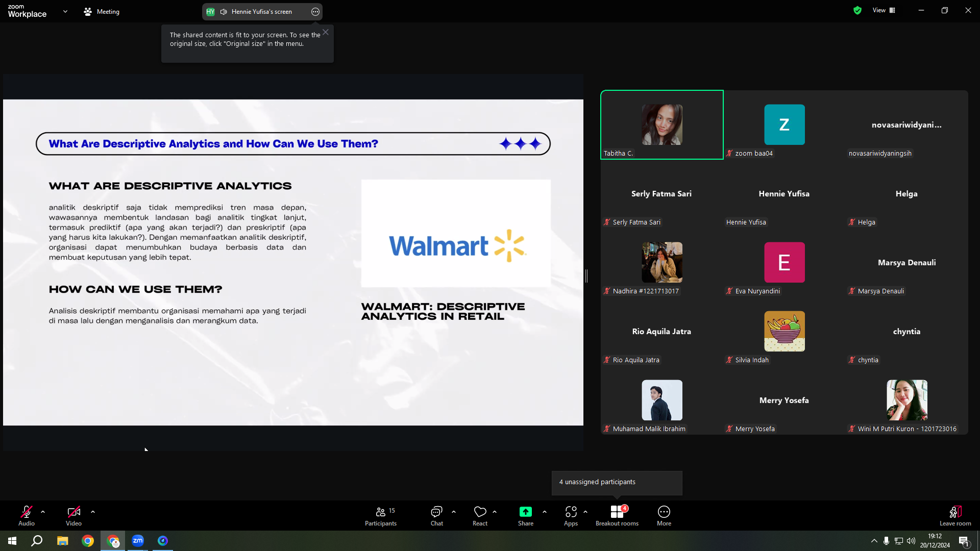Image resolution: width=980 pixels, height=551 pixels.
Task: Switch to Zoom app in taskbar
Action: (138, 541)
